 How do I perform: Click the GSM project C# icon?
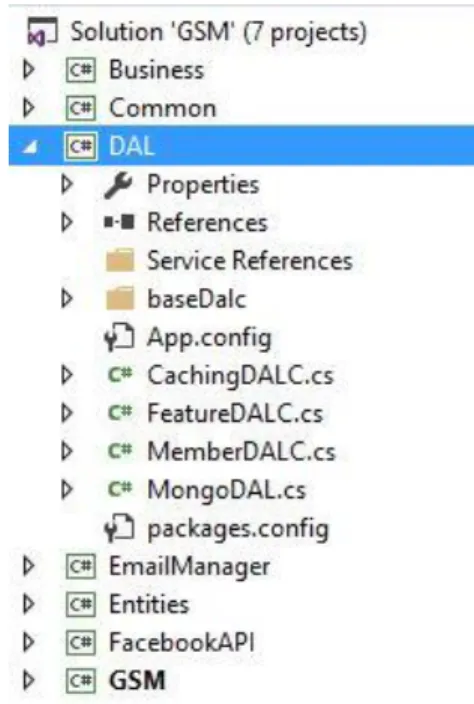81,680
